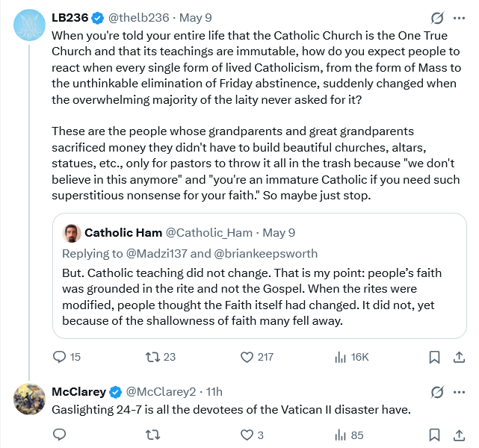Image resolution: width=479 pixels, height=448 pixels.
Task: Bookmark McClarey's comment
Action: point(434,435)
